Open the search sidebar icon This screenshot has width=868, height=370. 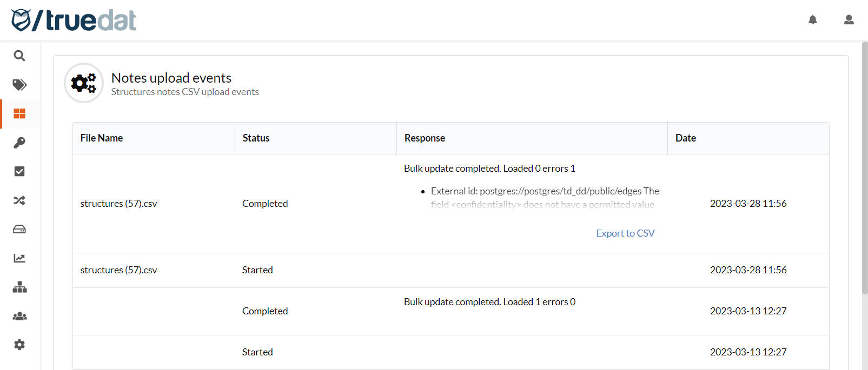click(19, 56)
